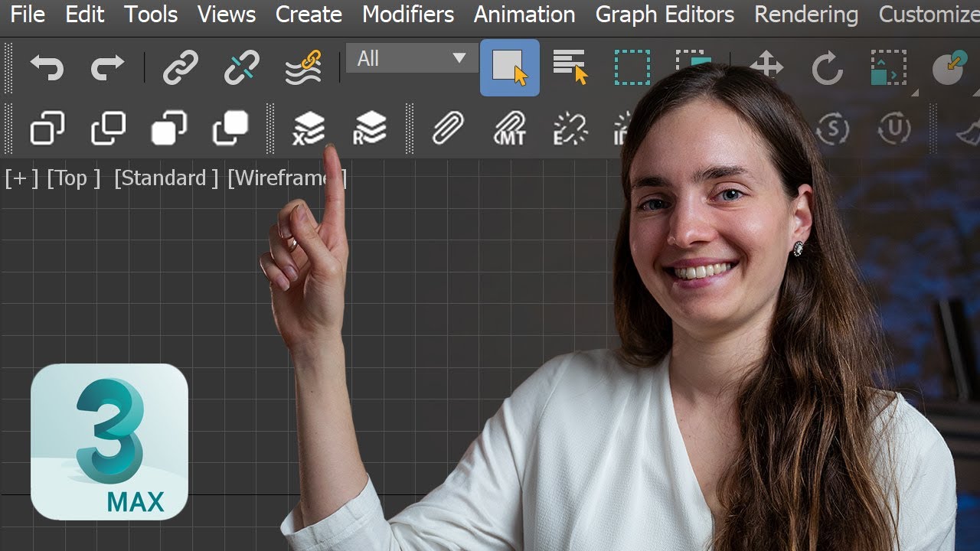Viewport: 980px width, 551px height.
Task: Click the Bind to Space Warp icon
Action: 303,67
